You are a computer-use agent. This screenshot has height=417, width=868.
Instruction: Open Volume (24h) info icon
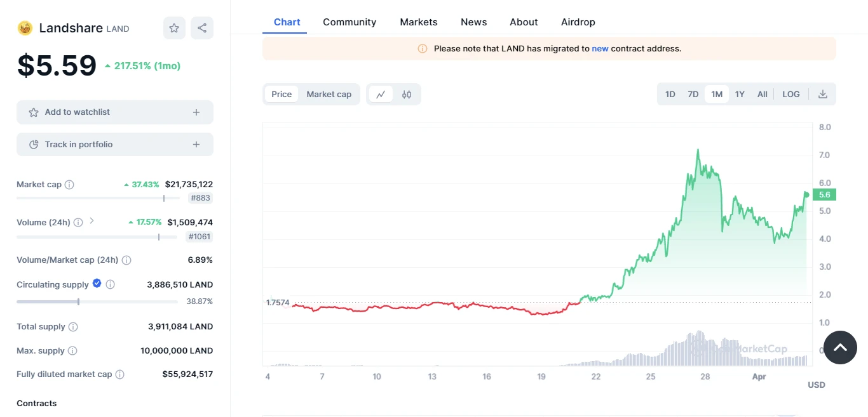point(78,223)
